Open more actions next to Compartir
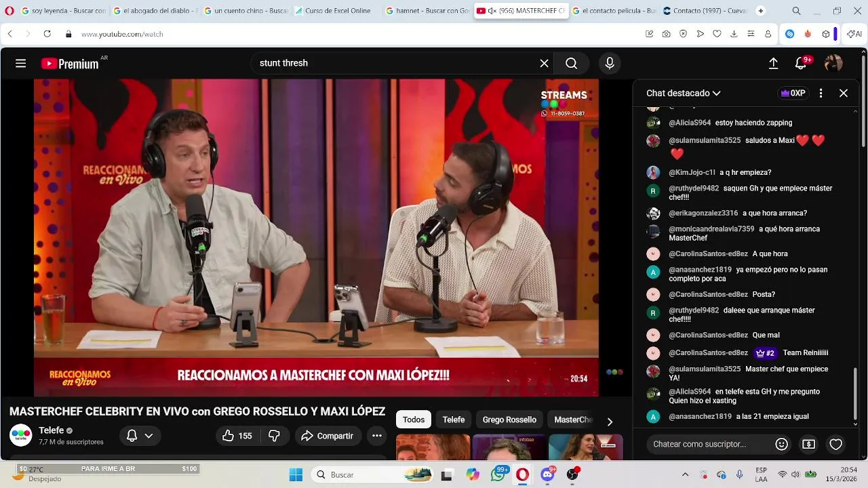Screen dimensions: 868x488 coord(377,436)
